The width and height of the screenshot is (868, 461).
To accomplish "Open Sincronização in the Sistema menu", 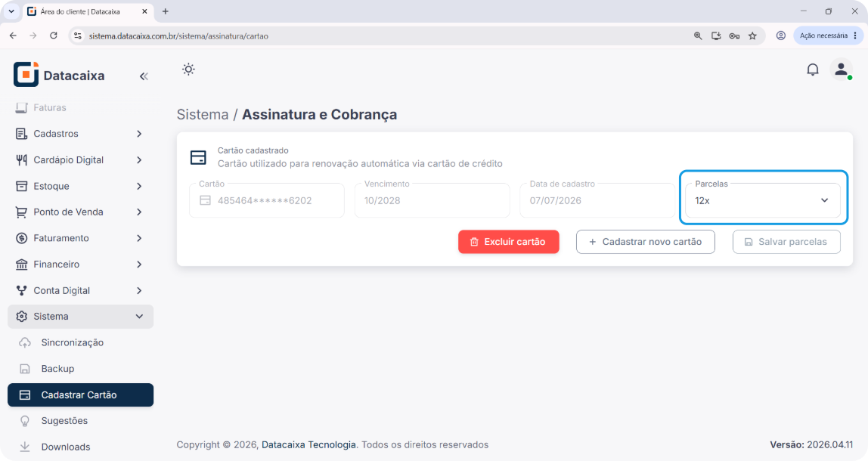I will pyautogui.click(x=80, y=342).
